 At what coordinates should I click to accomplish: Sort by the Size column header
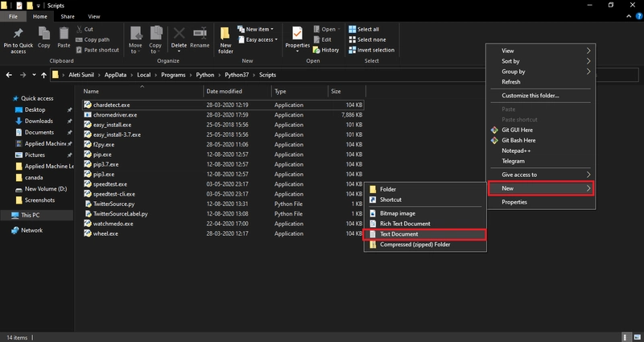point(347,91)
